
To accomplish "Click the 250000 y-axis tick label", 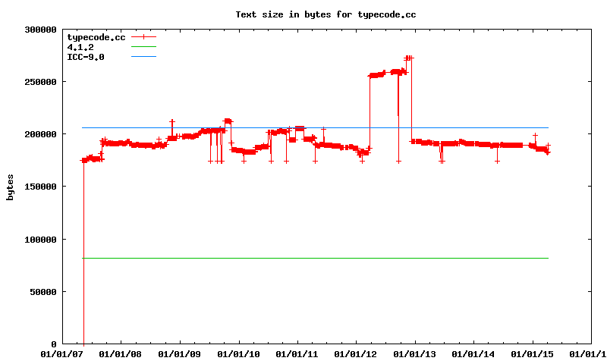I will pos(41,82).
